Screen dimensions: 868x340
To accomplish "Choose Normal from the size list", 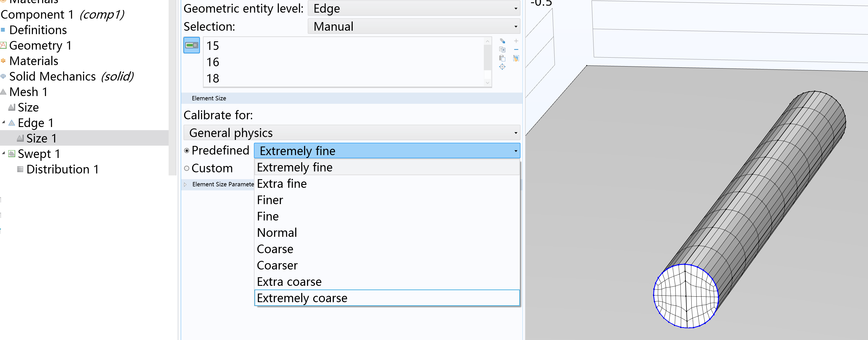I will pos(277,233).
